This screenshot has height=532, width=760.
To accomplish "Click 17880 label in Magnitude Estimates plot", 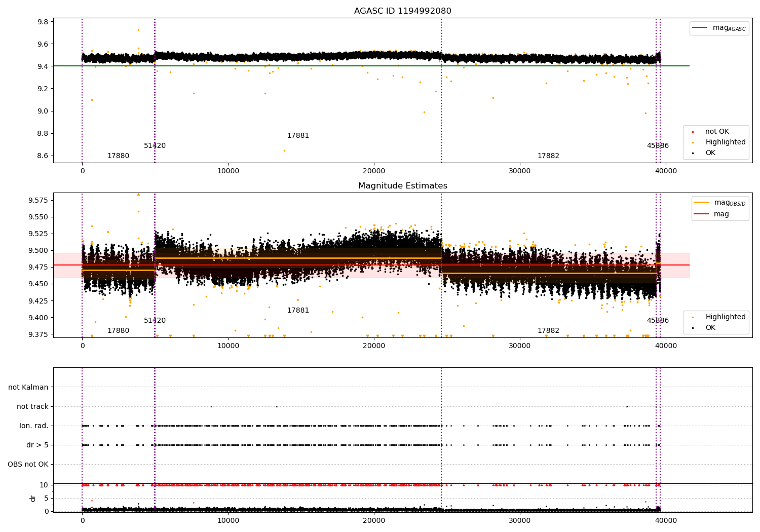I will [118, 331].
